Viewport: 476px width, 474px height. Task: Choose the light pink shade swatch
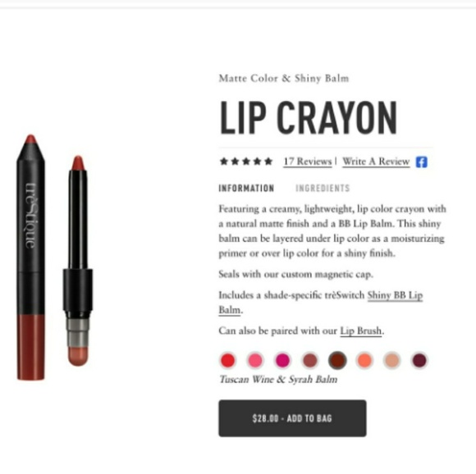pyautogui.click(x=255, y=360)
